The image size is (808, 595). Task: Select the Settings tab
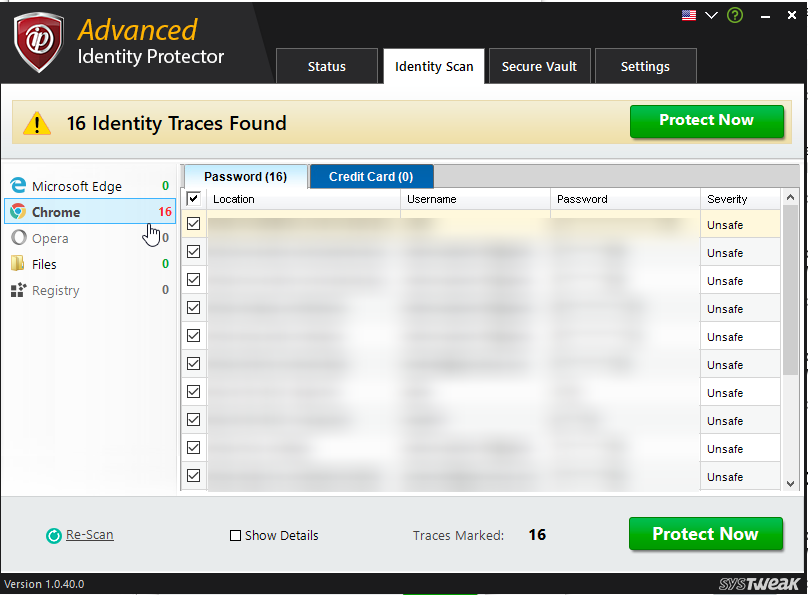click(x=645, y=66)
